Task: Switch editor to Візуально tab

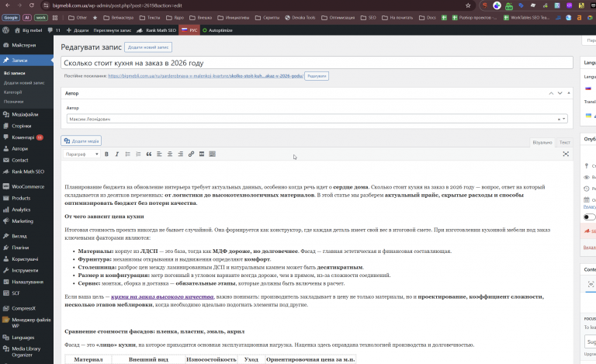Action: point(542,142)
